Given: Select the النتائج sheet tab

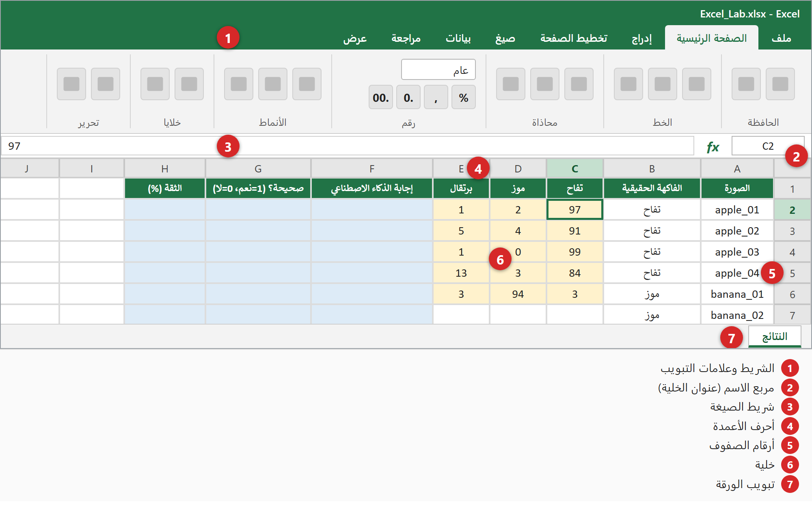Looking at the screenshot, I should click(x=775, y=336).
